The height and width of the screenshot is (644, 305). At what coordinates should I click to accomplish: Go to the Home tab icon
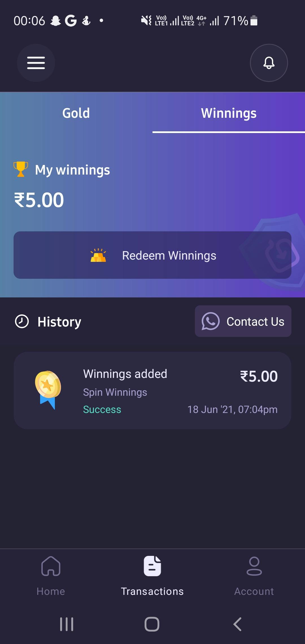(x=51, y=566)
